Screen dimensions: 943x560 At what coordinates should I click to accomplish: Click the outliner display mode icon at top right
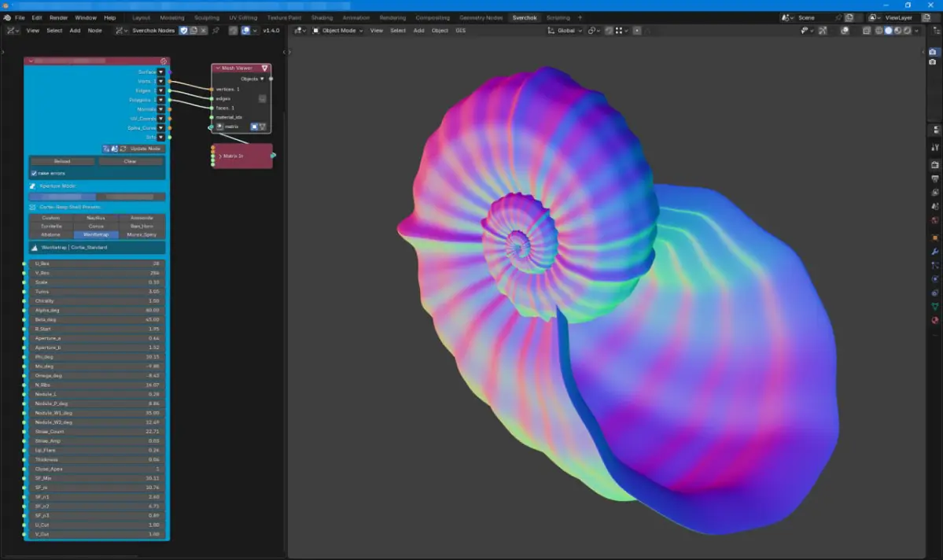point(937,31)
